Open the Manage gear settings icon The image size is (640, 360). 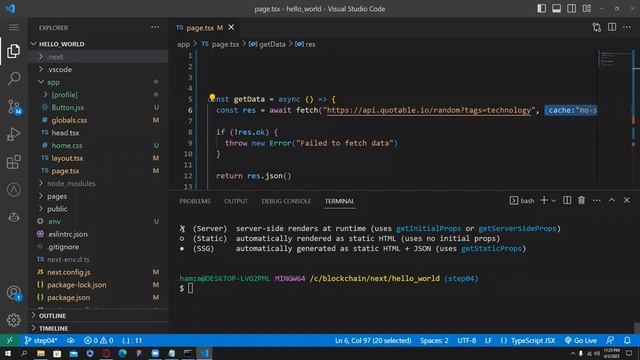pyautogui.click(x=13, y=320)
